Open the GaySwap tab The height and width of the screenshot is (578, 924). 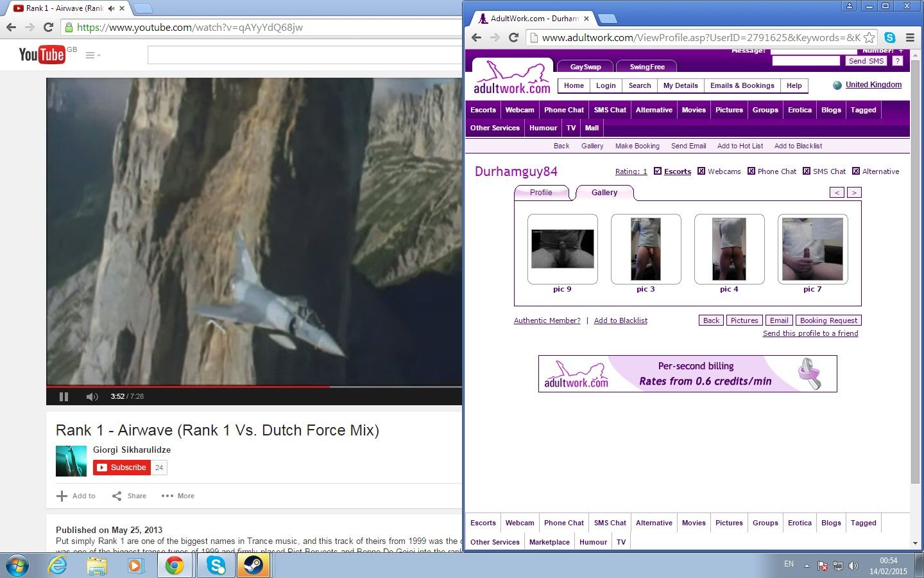585,67
